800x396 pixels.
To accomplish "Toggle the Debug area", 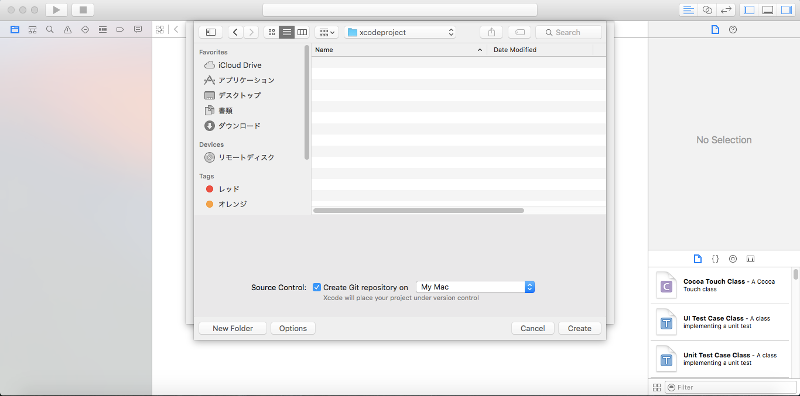I will [x=767, y=10].
